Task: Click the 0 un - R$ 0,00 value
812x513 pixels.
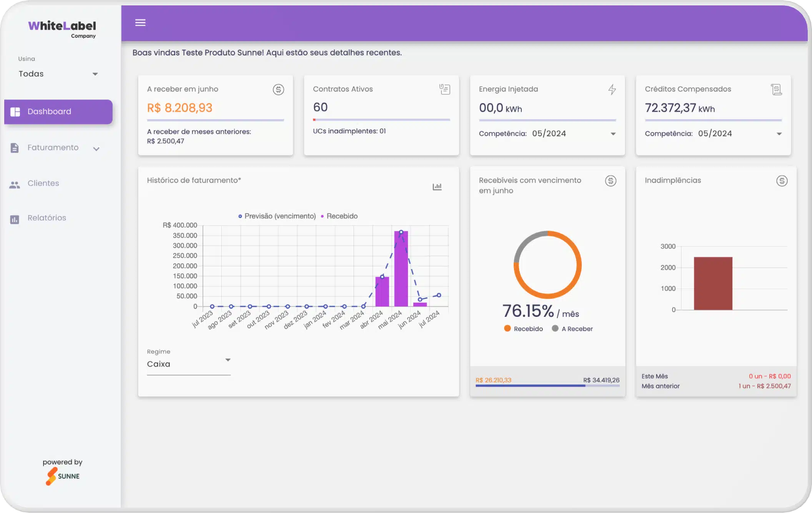Action: (770, 376)
